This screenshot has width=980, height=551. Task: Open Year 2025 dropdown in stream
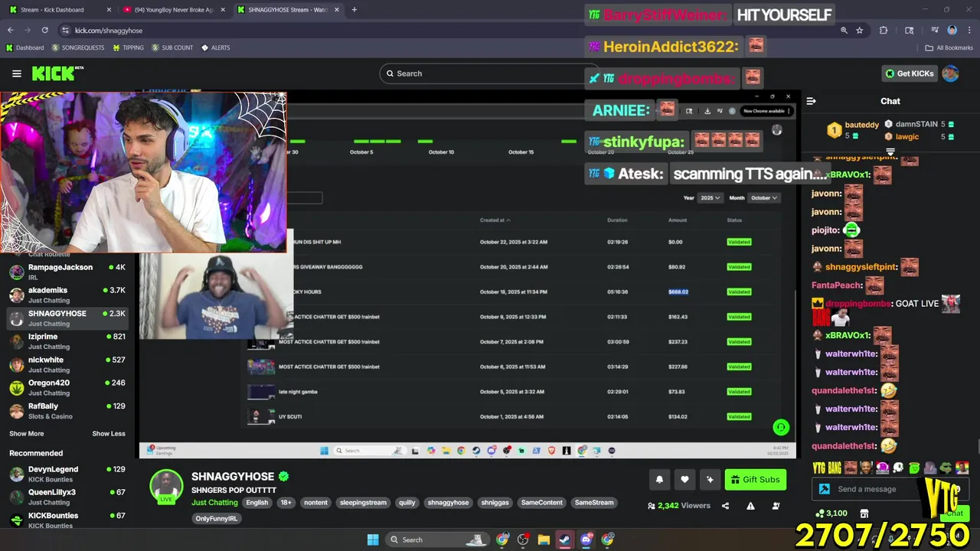pyautogui.click(x=710, y=197)
